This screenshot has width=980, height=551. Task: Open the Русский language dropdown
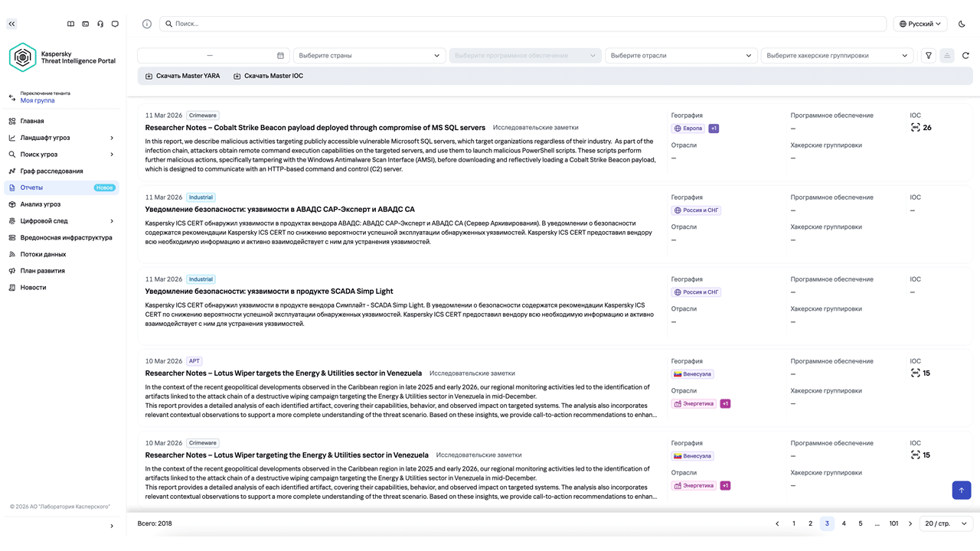(920, 24)
